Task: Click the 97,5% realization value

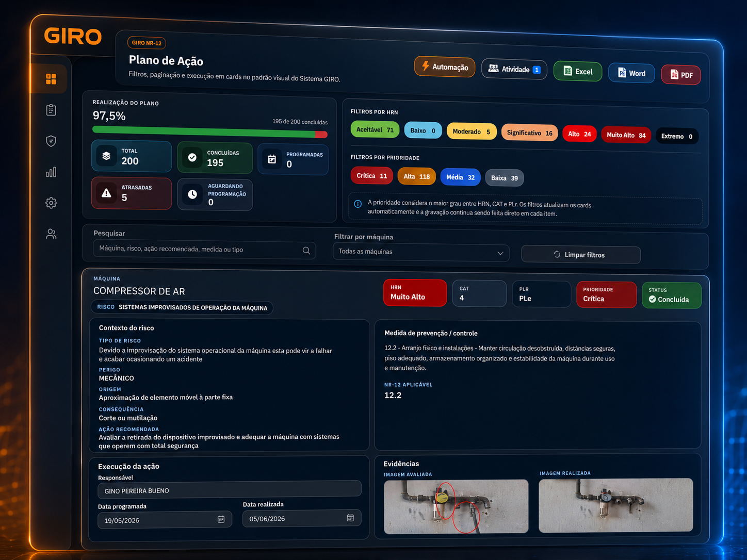Action: pos(109,116)
